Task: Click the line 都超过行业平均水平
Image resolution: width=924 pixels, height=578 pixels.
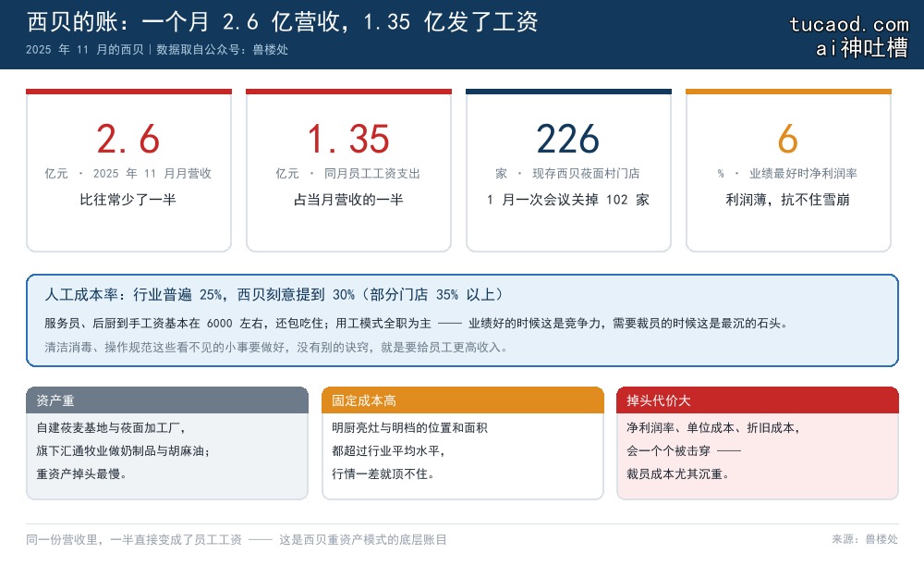Action: point(388,451)
